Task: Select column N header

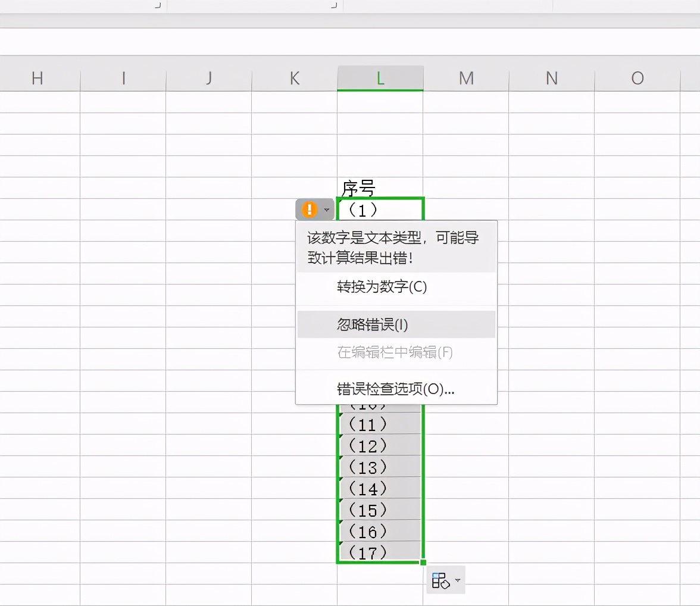Action: (x=552, y=78)
